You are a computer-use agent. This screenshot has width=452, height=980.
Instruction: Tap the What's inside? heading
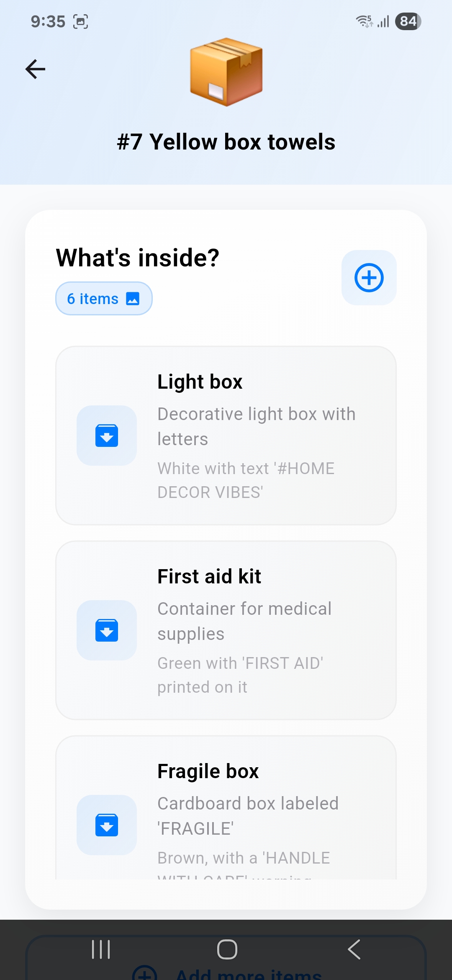138,258
